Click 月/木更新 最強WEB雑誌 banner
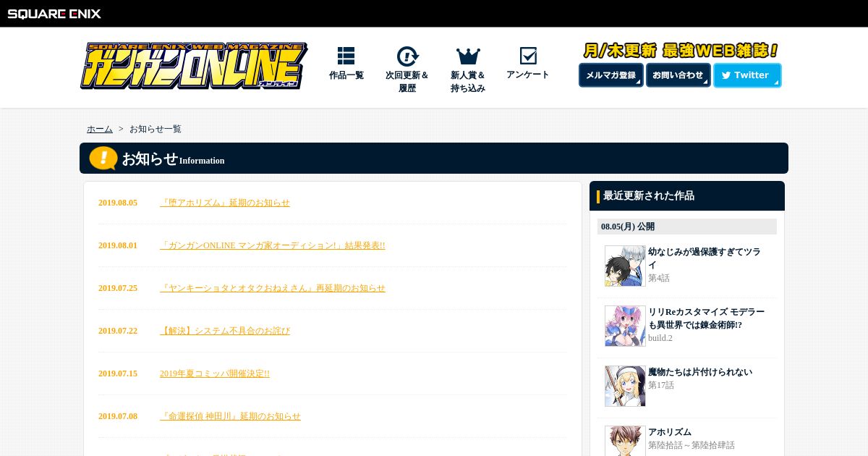868x456 pixels. (x=681, y=51)
